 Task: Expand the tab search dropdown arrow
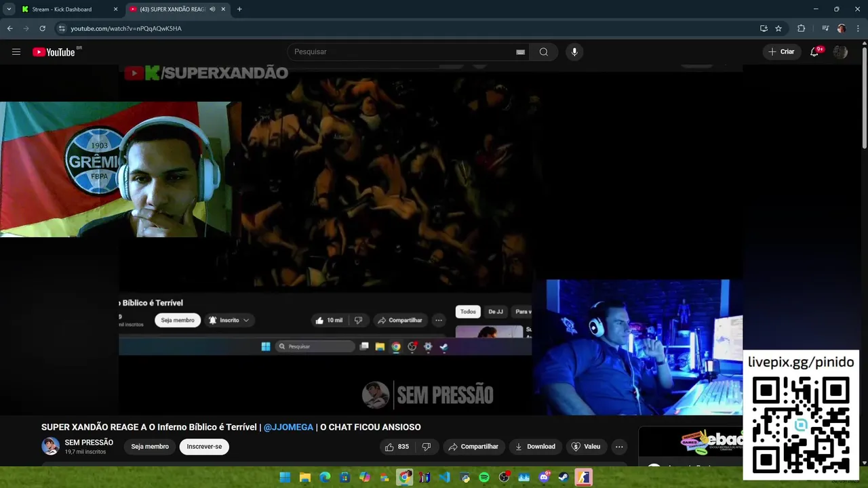(x=9, y=9)
